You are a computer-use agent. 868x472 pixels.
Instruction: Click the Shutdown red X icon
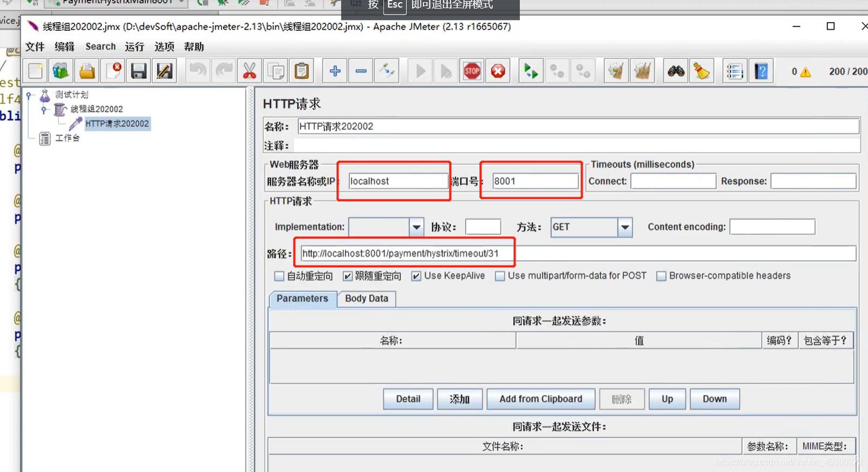(498, 71)
